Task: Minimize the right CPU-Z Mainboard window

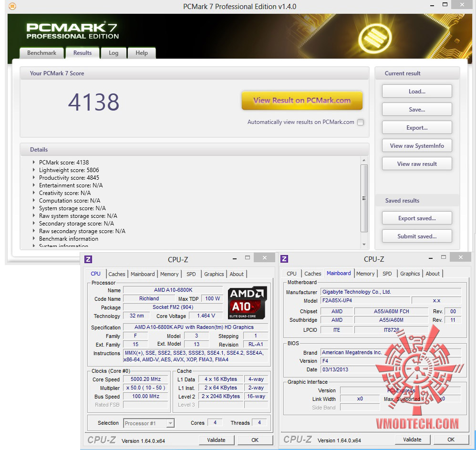Action: point(431,258)
